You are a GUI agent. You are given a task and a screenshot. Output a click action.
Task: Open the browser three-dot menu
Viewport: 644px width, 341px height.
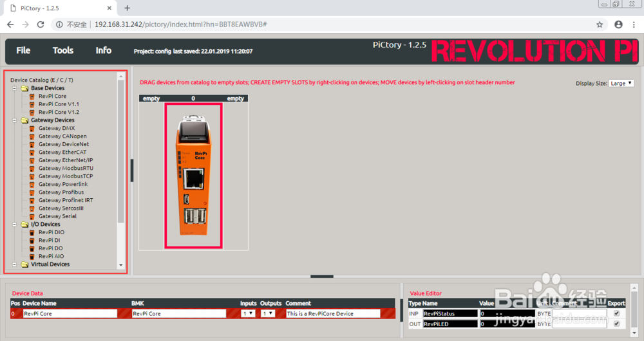634,24
